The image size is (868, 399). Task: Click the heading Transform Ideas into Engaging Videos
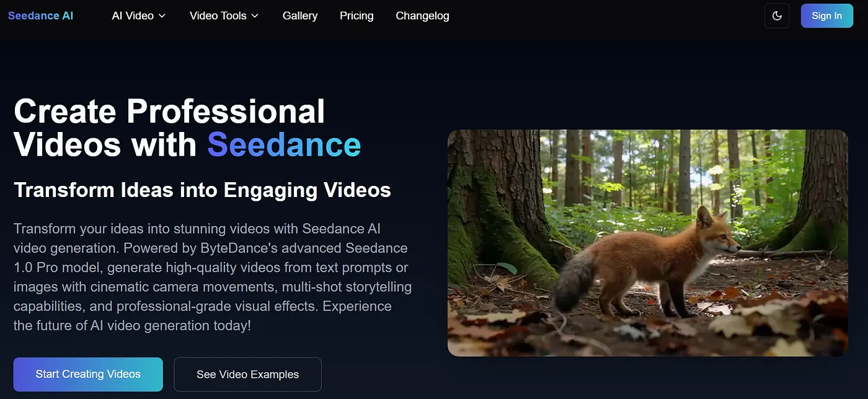click(202, 190)
